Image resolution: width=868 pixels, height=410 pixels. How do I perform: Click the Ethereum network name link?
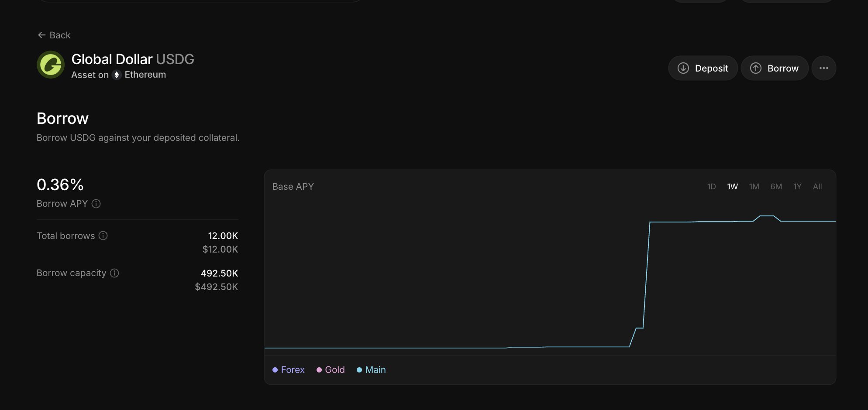[x=145, y=75]
